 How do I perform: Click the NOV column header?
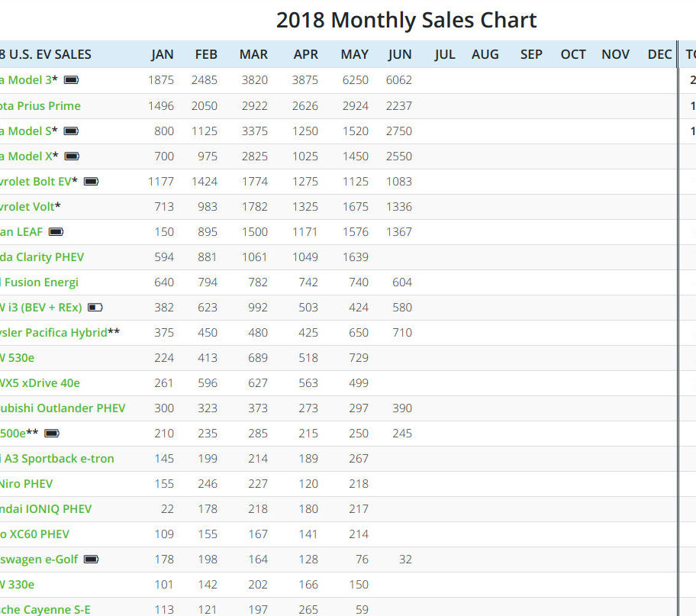(x=615, y=55)
